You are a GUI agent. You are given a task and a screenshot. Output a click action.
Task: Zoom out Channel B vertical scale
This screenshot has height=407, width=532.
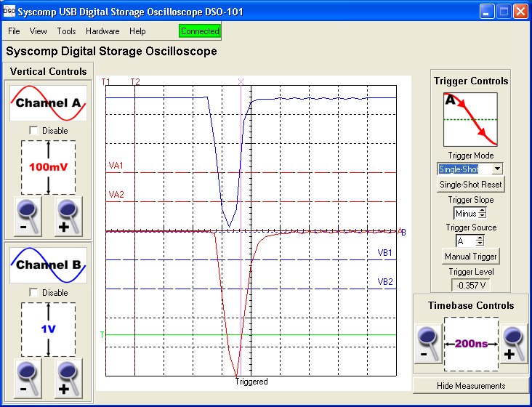(28, 378)
